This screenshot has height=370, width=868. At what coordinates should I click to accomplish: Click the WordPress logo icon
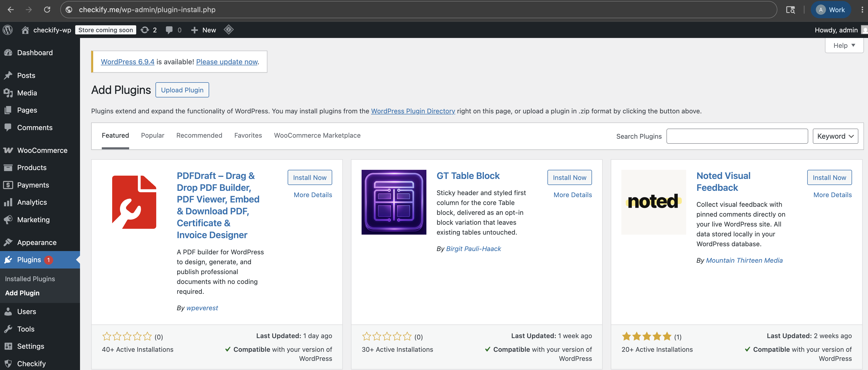coord(8,30)
